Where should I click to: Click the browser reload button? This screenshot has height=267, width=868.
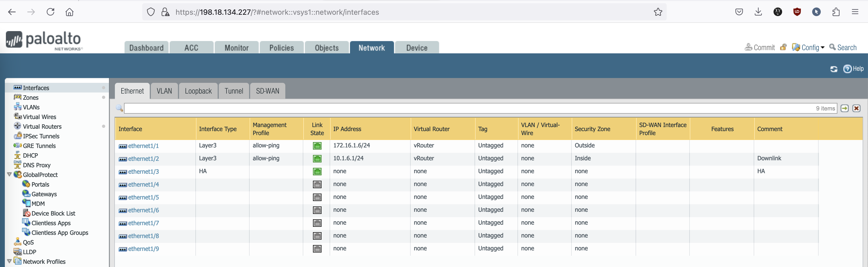[x=50, y=12]
